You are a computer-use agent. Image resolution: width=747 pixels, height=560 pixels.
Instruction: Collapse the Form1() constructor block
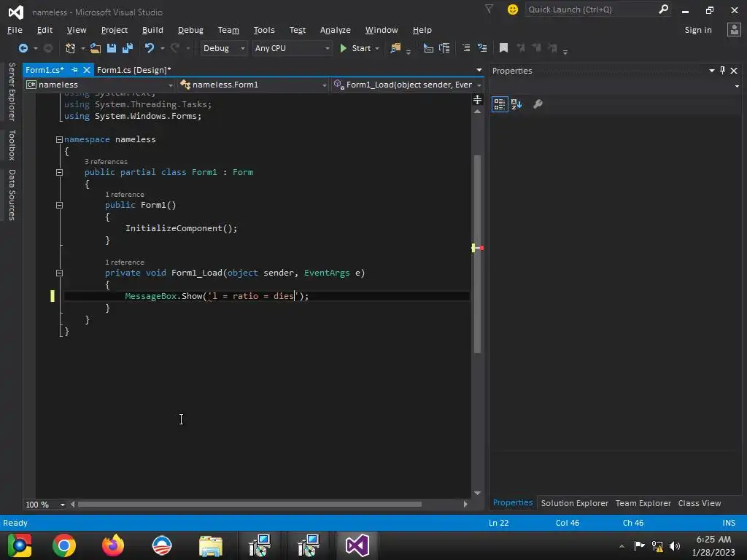59,205
